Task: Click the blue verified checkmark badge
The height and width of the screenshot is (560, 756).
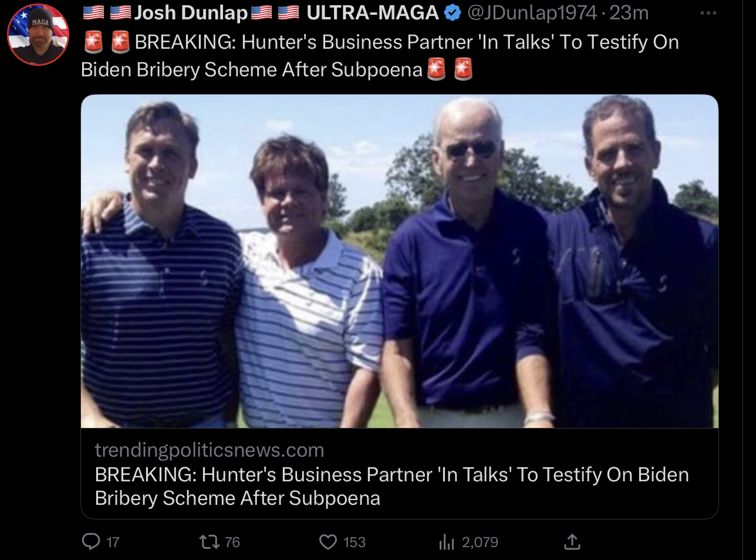Action: 453,13
